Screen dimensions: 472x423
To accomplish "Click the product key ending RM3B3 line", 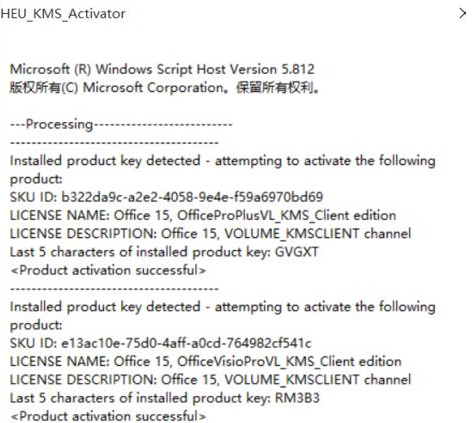I will click(165, 398).
